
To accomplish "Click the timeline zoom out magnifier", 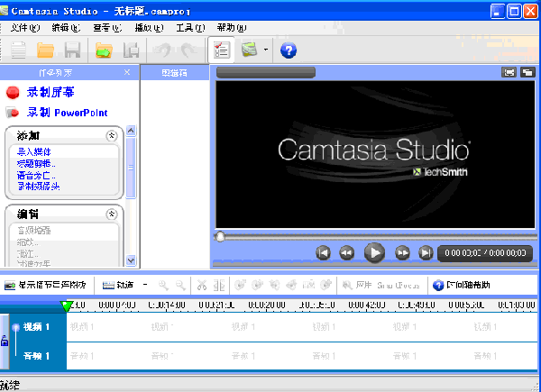I will [x=180, y=285].
